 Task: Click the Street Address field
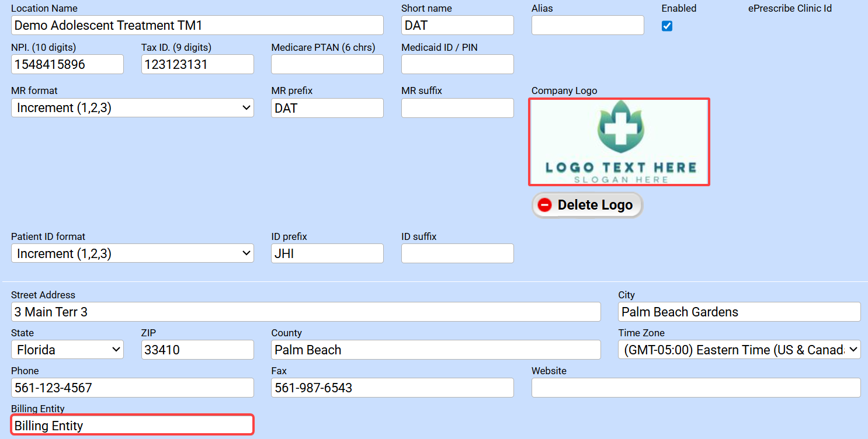305,312
